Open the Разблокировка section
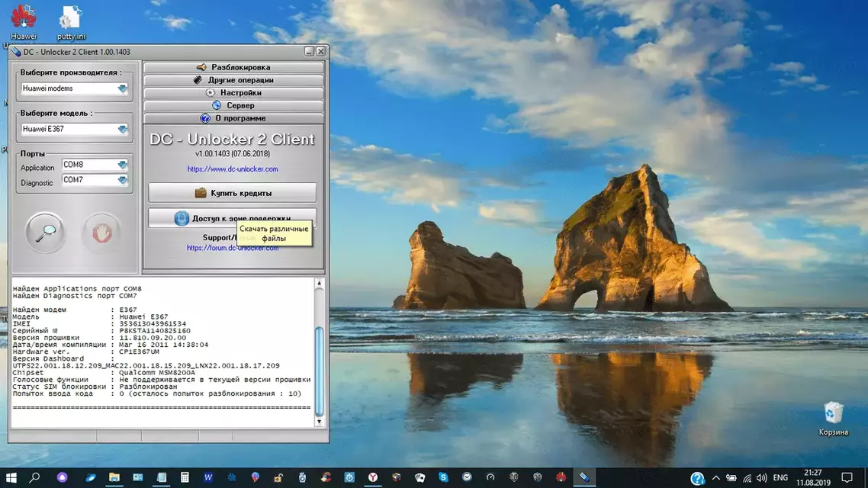 tap(234, 67)
